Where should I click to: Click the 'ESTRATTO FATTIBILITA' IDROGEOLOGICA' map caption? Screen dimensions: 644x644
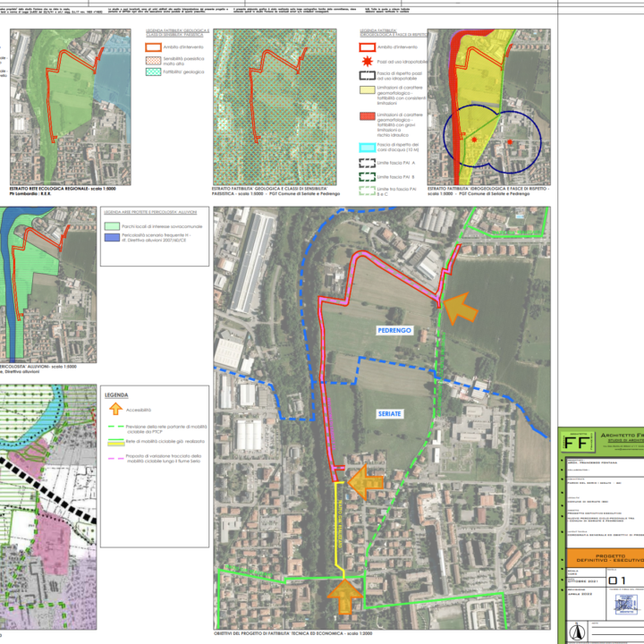click(488, 191)
